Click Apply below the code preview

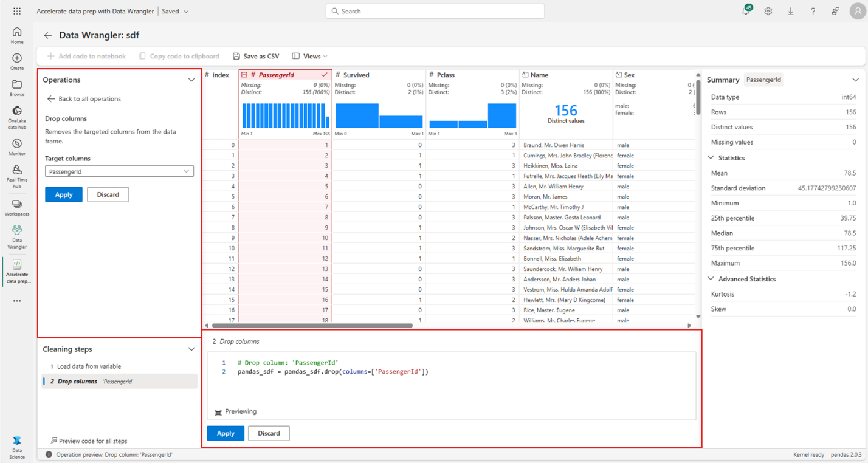(x=226, y=433)
